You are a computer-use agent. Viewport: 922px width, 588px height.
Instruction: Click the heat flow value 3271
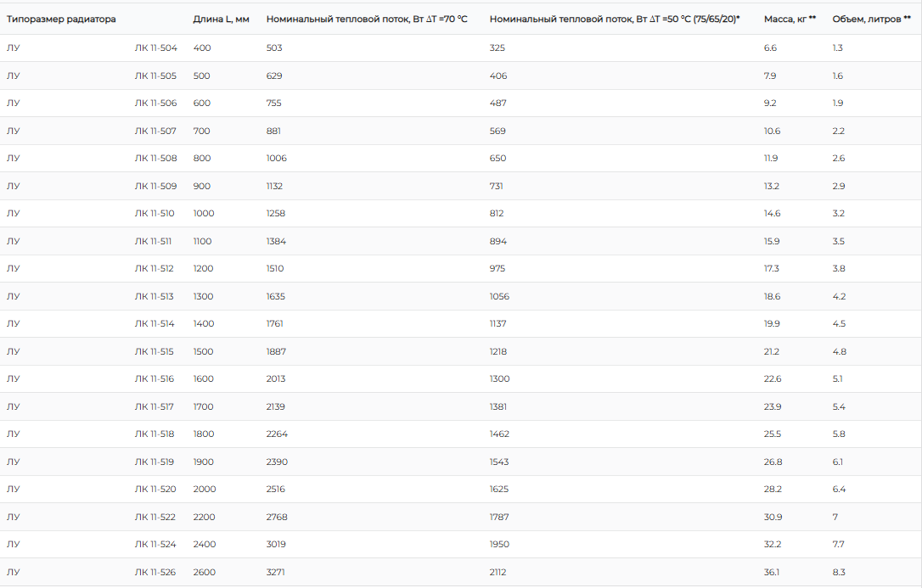click(276, 572)
